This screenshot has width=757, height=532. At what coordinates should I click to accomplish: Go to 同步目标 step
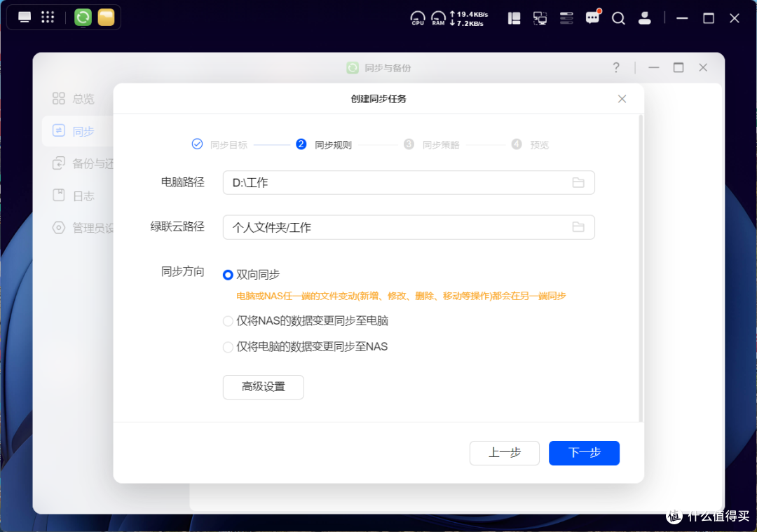pyautogui.click(x=219, y=144)
